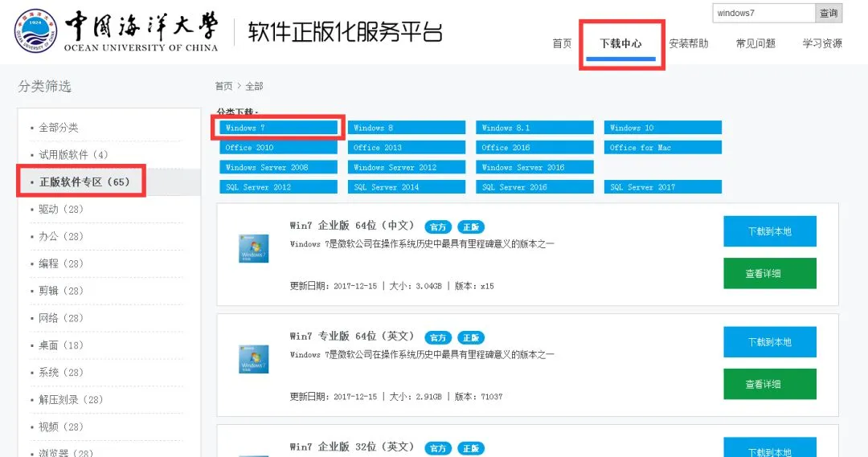Click 软件正版化服务平台 site title
The image size is (868, 457).
(345, 32)
